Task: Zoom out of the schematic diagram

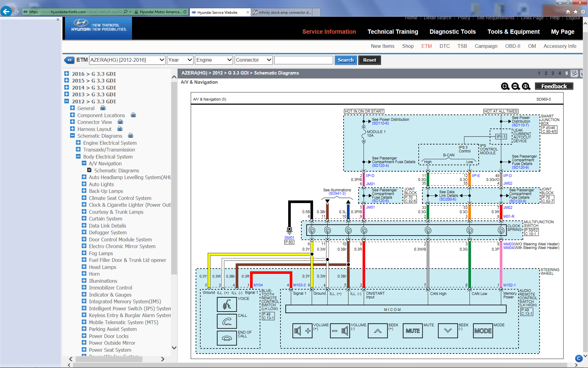Action: 515,86
